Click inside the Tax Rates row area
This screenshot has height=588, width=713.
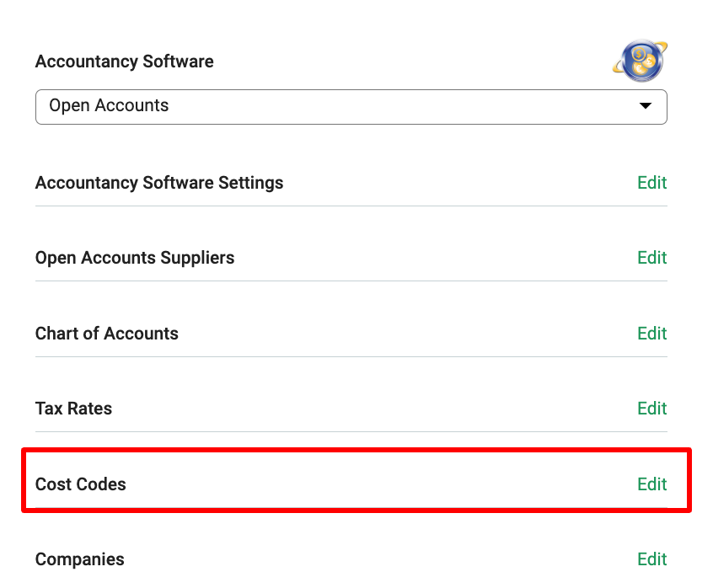point(351,409)
